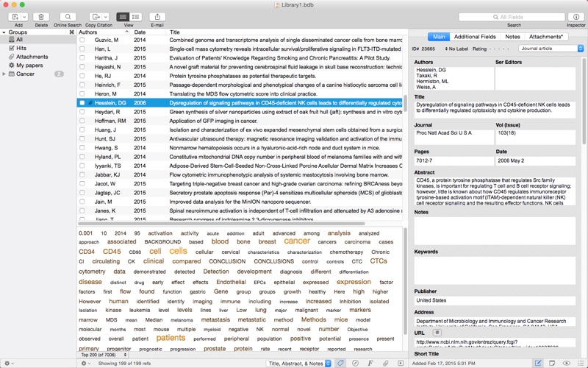Switch to the Additional Fields tab

click(x=475, y=37)
